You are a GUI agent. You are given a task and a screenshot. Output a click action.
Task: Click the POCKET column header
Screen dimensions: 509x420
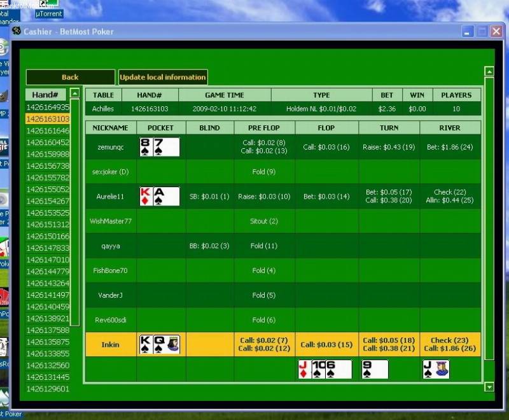tap(161, 128)
